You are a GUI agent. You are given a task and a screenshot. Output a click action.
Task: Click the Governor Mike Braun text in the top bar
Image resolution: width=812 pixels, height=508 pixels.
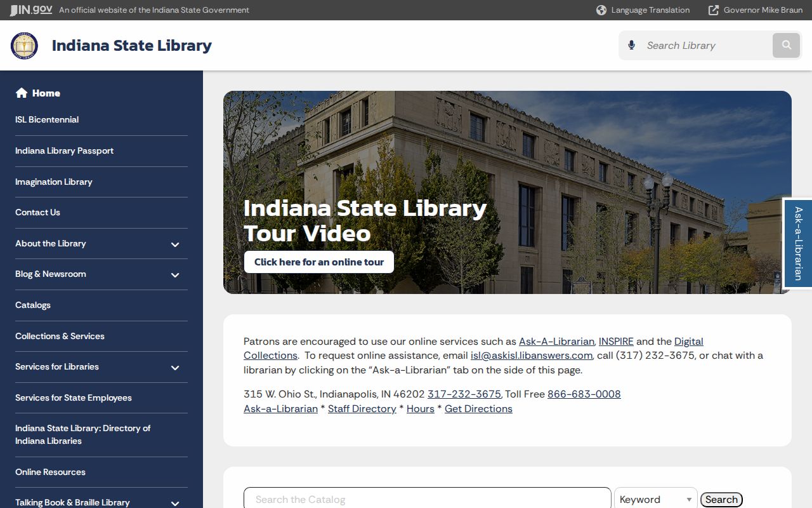[763, 10]
